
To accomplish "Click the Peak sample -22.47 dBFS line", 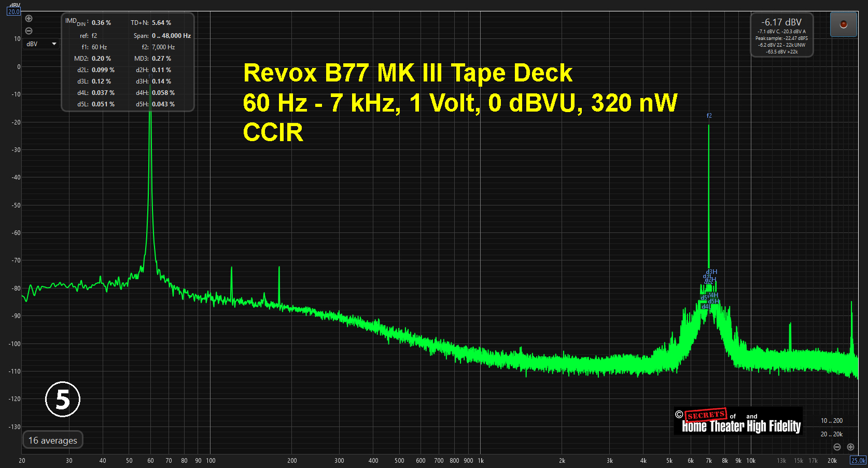I will [781, 38].
